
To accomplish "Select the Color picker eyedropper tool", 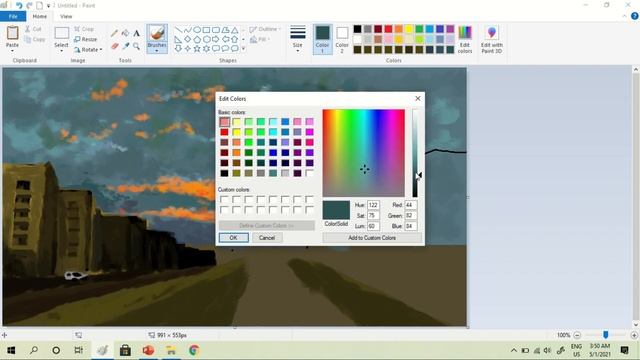I will pyautogui.click(x=126, y=47).
